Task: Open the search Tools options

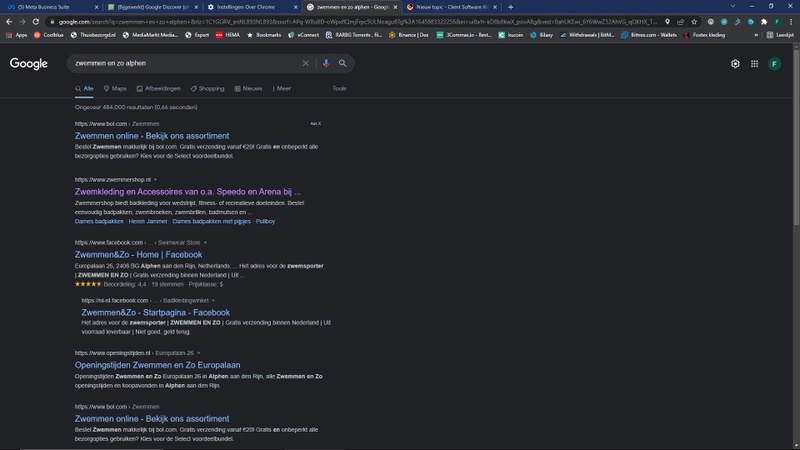Action: point(339,89)
